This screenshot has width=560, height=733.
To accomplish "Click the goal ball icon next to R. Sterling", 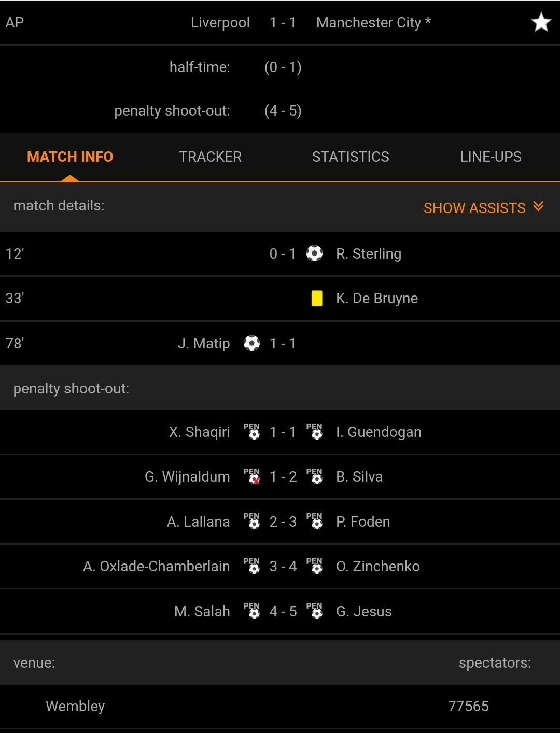I will pyautogui.click(x=314, y=253).
